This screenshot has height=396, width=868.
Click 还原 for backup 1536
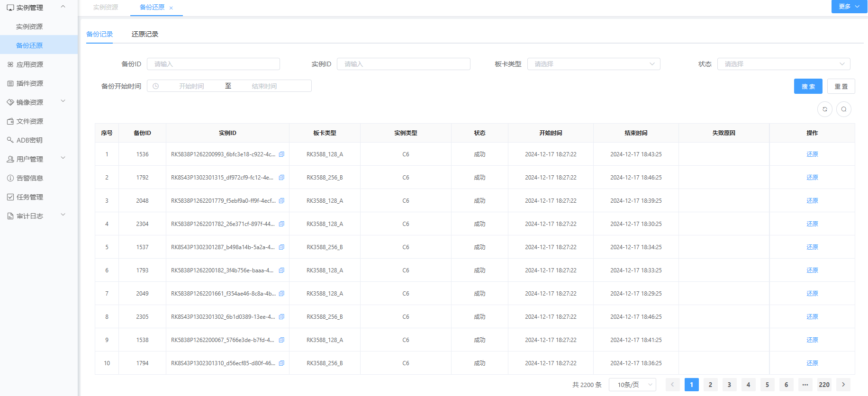(812, 154)
